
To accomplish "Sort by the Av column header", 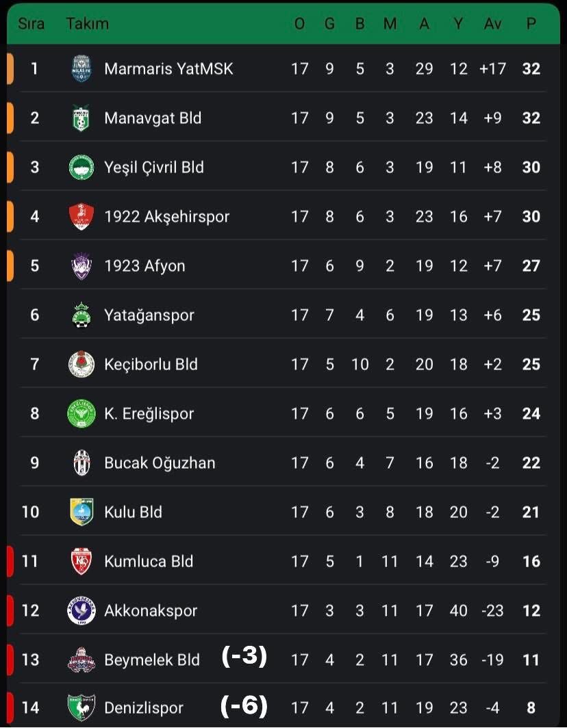I will click(x=492, y=23).
